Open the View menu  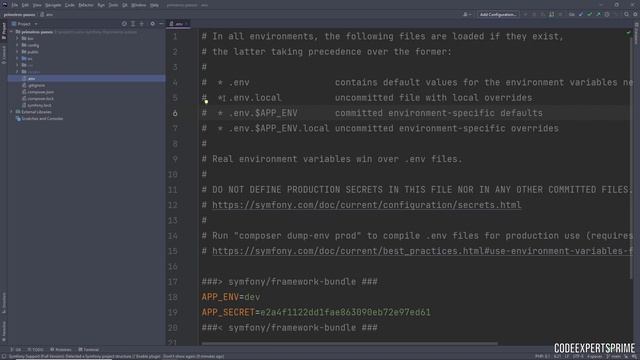tap(37, 5)
